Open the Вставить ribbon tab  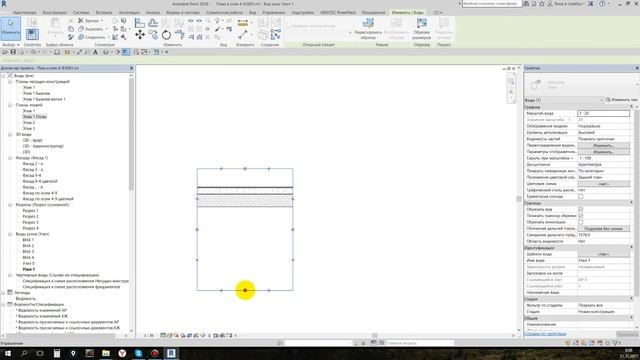tap(104, 13)
